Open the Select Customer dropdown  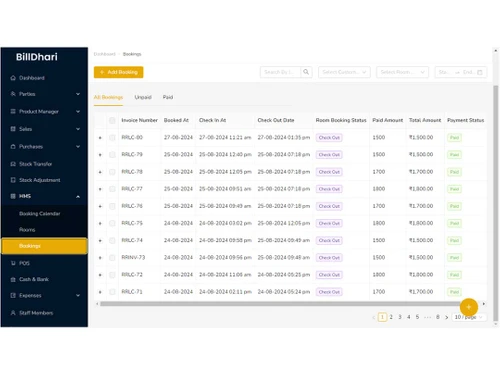[344, 72]
